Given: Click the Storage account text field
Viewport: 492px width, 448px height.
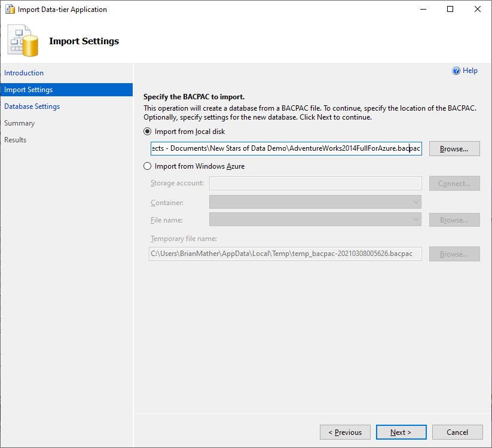Looking at the screenshot, I should coord(316,184).
